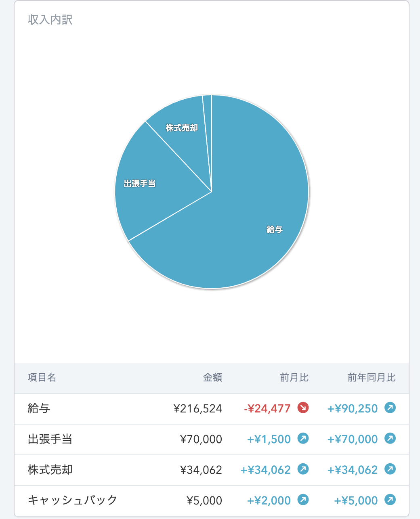Viewport: 420px width, 519px height.
Task: Click 株式売却 month-over-month up-arrow icon
Action: (x=303, y=469)
